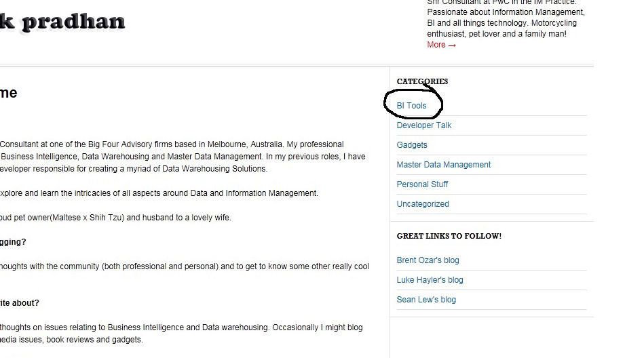Click the bold heading ending 'gging?'
Image resolution: width=644 pixels, height=358 pixels.
13,242
